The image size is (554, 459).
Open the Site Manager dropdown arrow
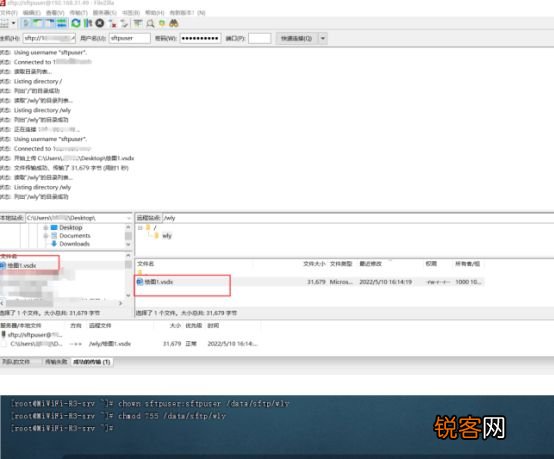click(13, 23)
